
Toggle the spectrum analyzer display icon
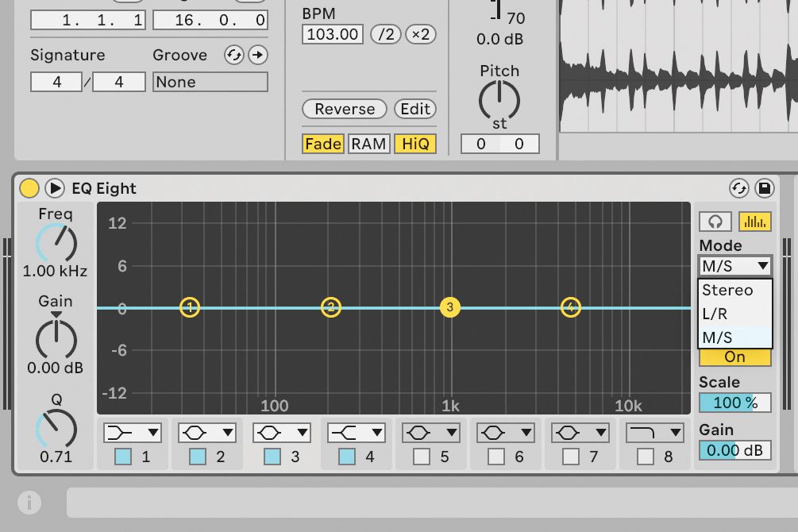coord(754,221)
